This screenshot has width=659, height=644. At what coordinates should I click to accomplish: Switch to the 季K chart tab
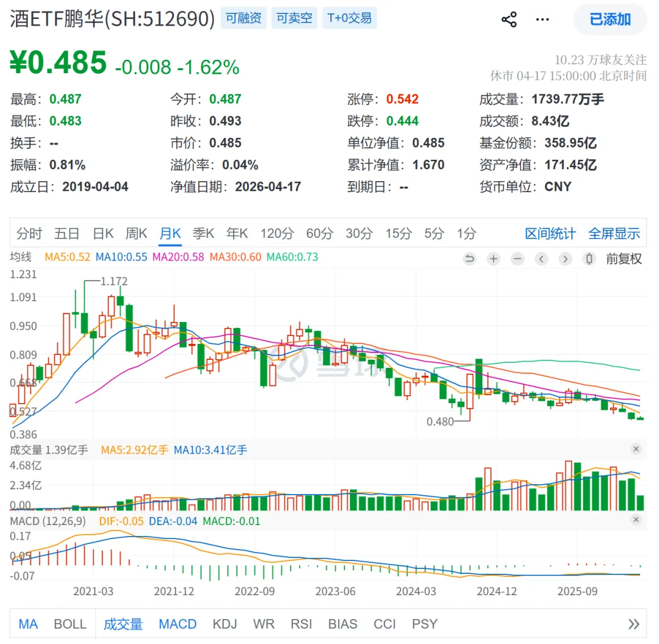(203, 233)
